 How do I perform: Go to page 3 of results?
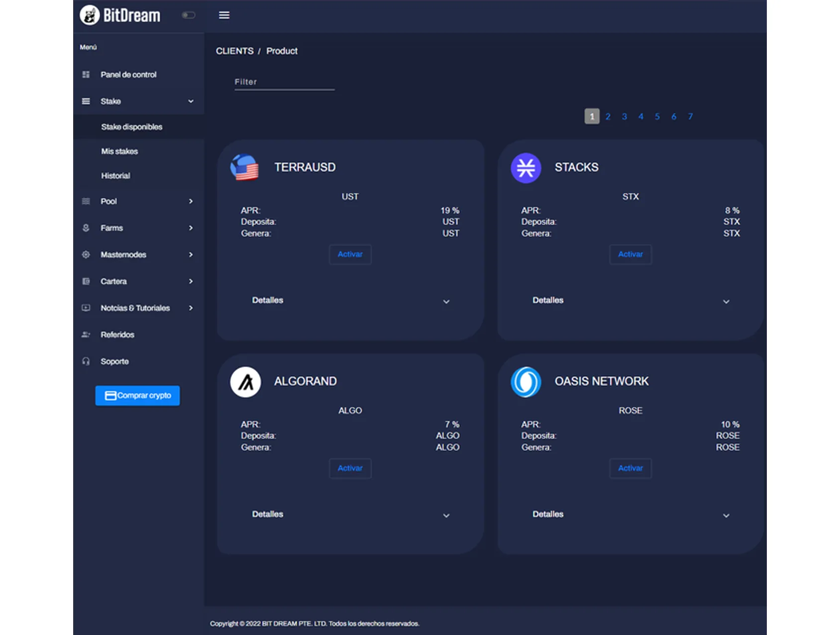[624, 116]
